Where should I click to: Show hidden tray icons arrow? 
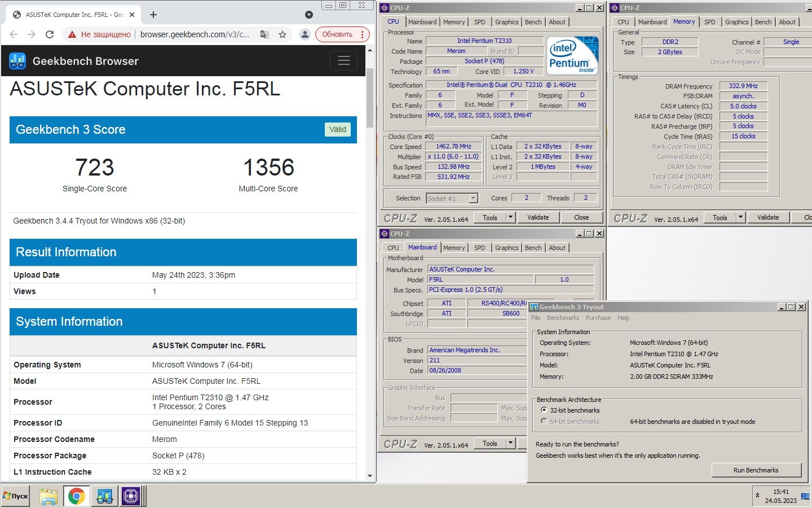click(757, 496)
